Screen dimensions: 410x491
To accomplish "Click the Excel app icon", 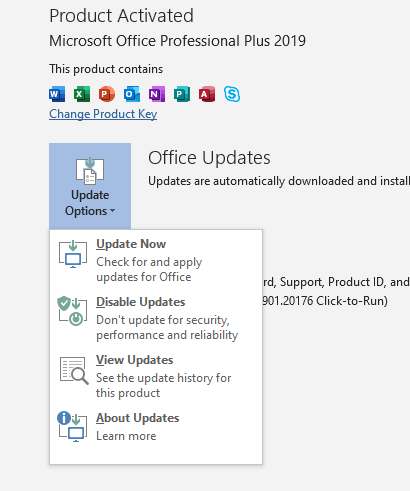I will (x=82, y=94).
